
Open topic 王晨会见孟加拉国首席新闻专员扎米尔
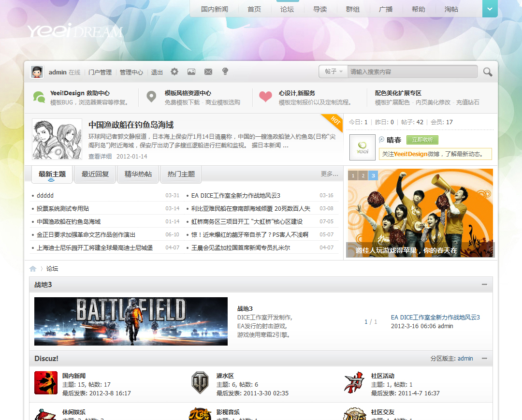(240, 248)
